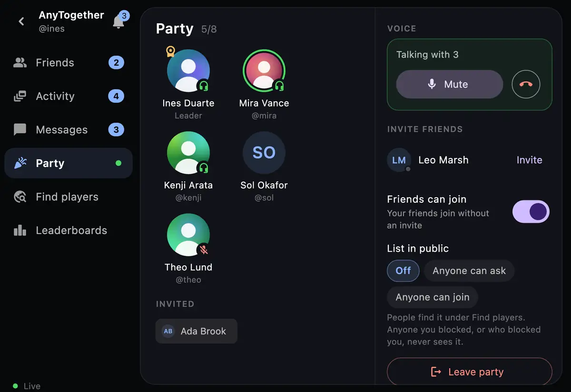
Task: Open Ines Duarte's avatar
Action: coord(188,71)
